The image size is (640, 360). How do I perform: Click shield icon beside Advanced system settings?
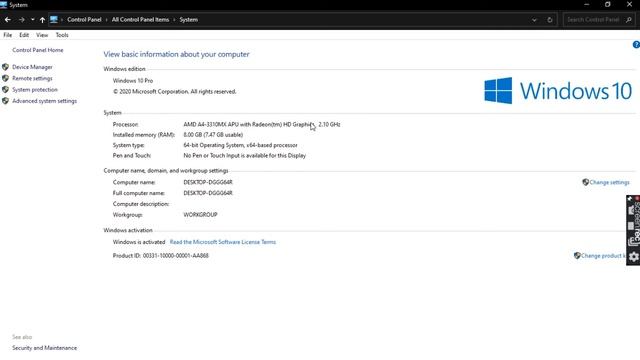5,101
